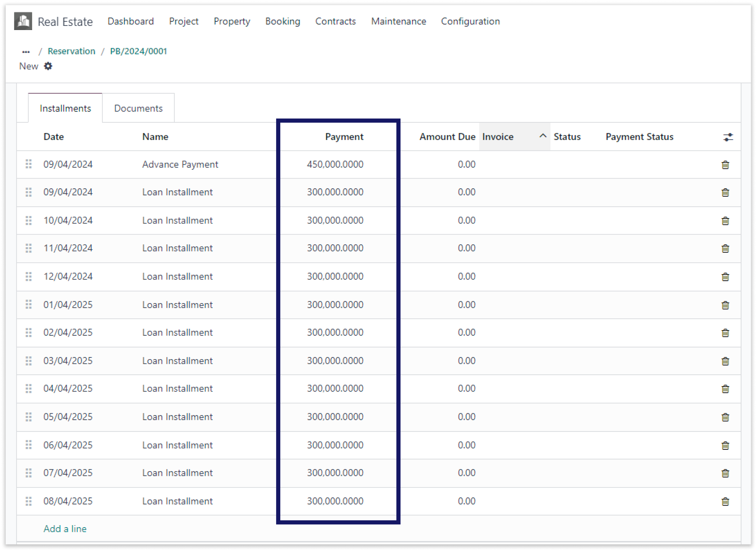Switch to the Documents tab

pos(138,108)
